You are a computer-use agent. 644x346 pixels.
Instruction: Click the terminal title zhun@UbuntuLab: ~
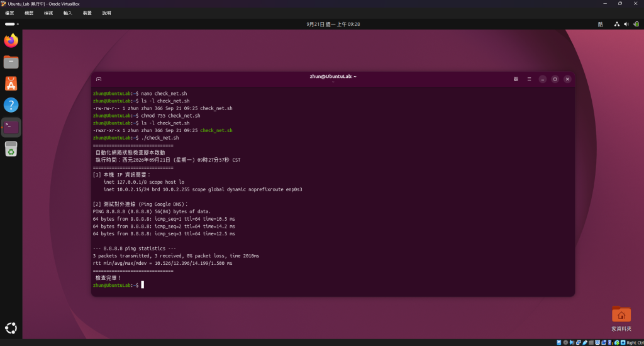pos(333,76)
